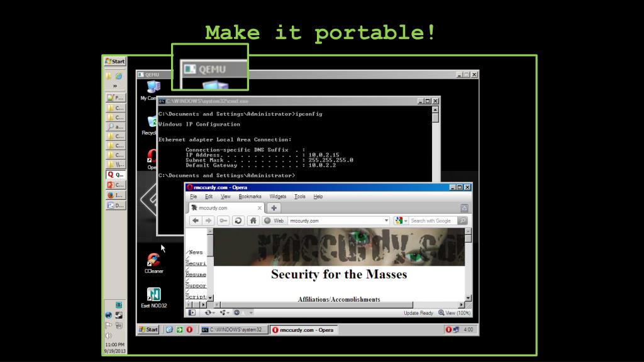Open Opera Unite dropdown in status bar
Screen dimensions: 644x362
click(x=224, y=313)
